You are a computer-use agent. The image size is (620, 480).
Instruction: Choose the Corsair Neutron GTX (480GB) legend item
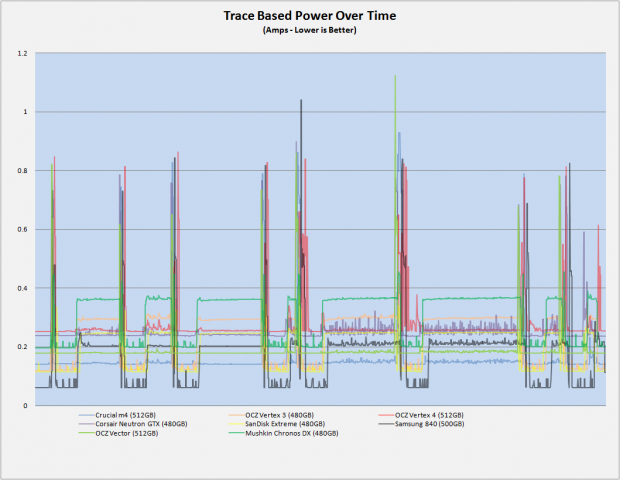141,424
